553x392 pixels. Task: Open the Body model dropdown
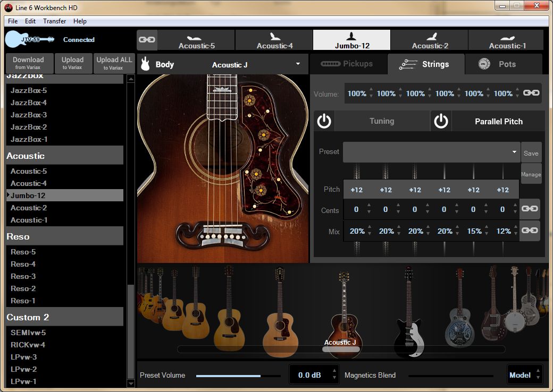pyautogui.click(x=298, y=64)
